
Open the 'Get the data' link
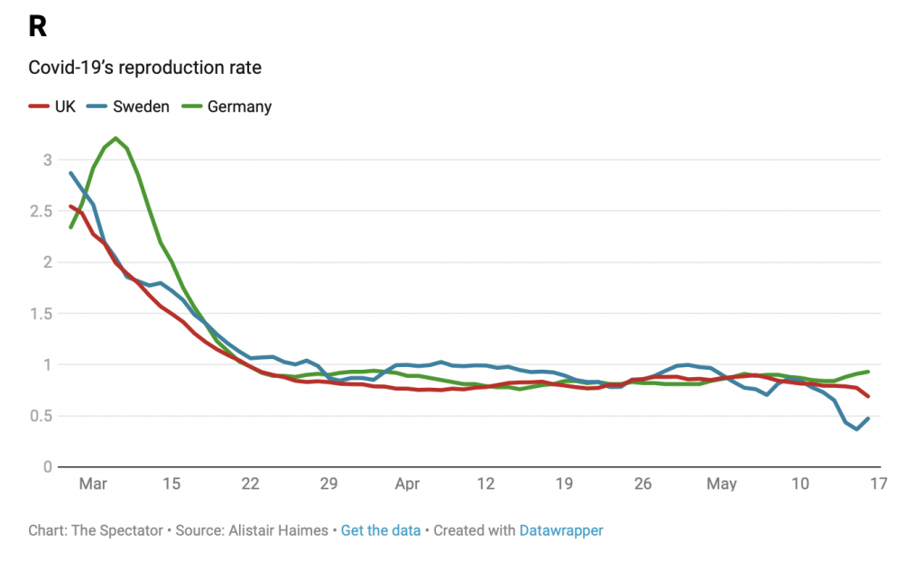[x=380, y=530]
